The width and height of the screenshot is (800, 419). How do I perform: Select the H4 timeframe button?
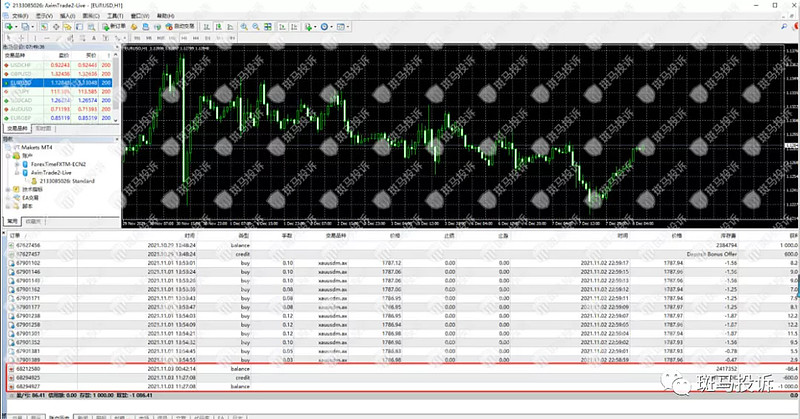tap(196, 38)
